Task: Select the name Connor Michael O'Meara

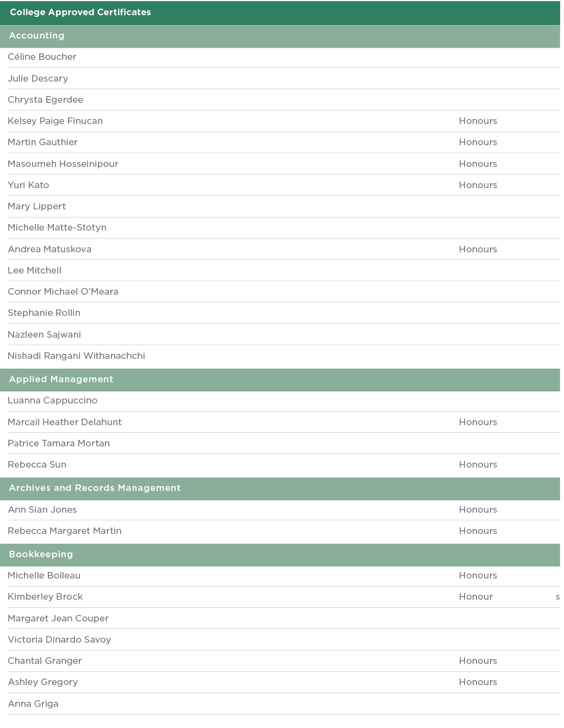Action: (63, 292)
